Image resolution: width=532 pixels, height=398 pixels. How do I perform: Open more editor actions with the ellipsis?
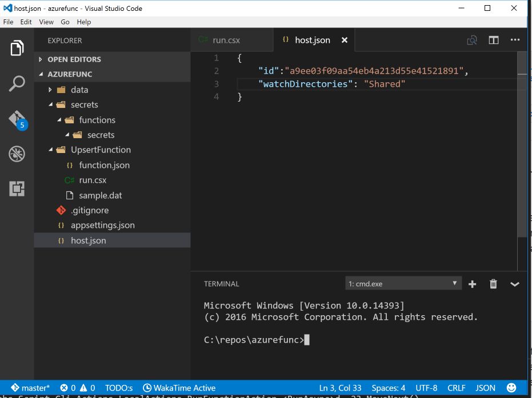coord(515,40)
